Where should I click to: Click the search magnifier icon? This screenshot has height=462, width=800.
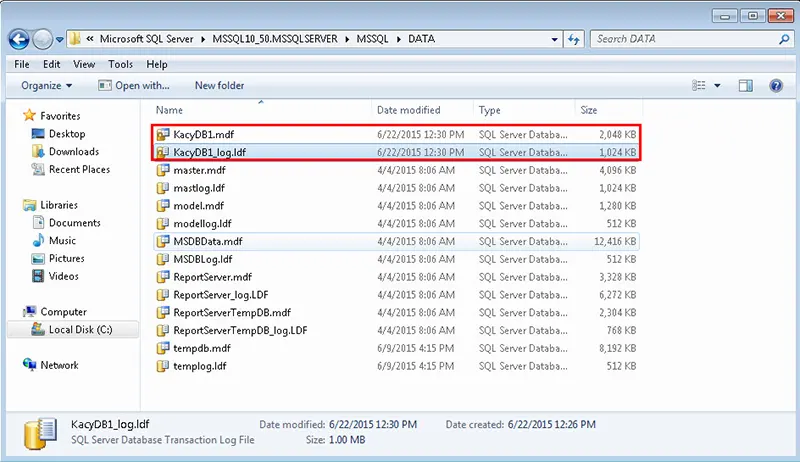[784, 39]
